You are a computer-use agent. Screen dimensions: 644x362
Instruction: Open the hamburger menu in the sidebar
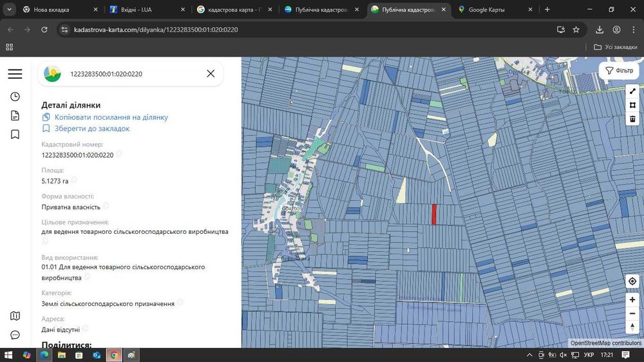click(x=15, y=74)
